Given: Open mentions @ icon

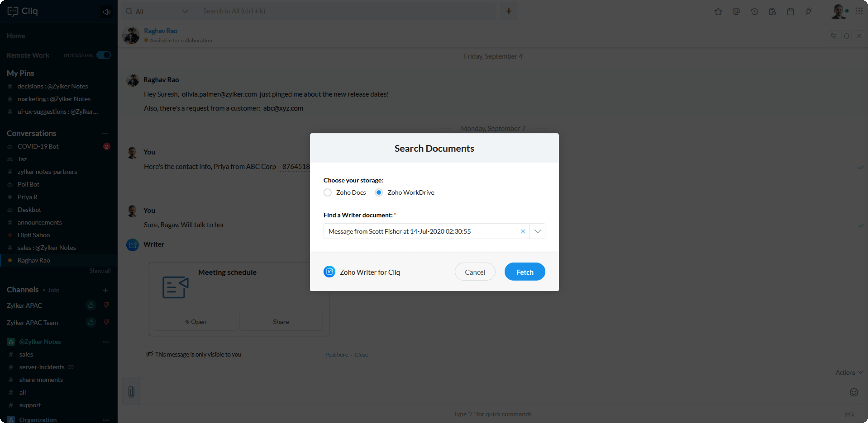Looking at the screenshot, I should point(736,12).
